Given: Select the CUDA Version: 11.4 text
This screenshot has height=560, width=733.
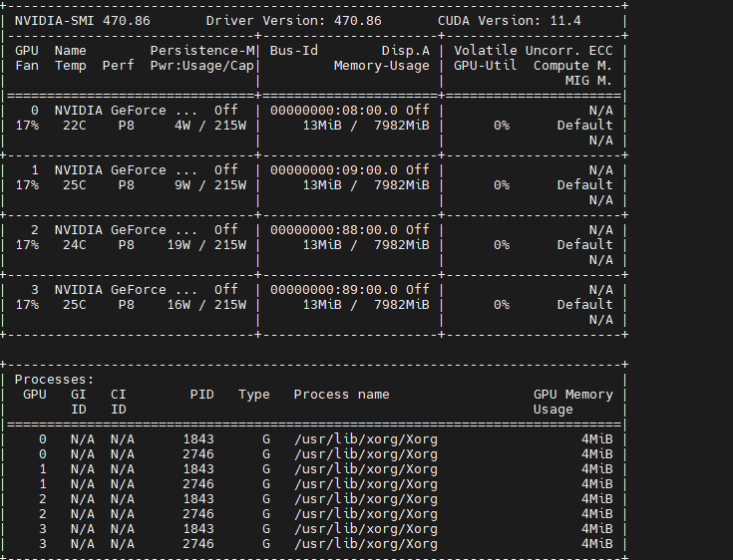Looking at the screenshot, I should [x=509, y=21].
